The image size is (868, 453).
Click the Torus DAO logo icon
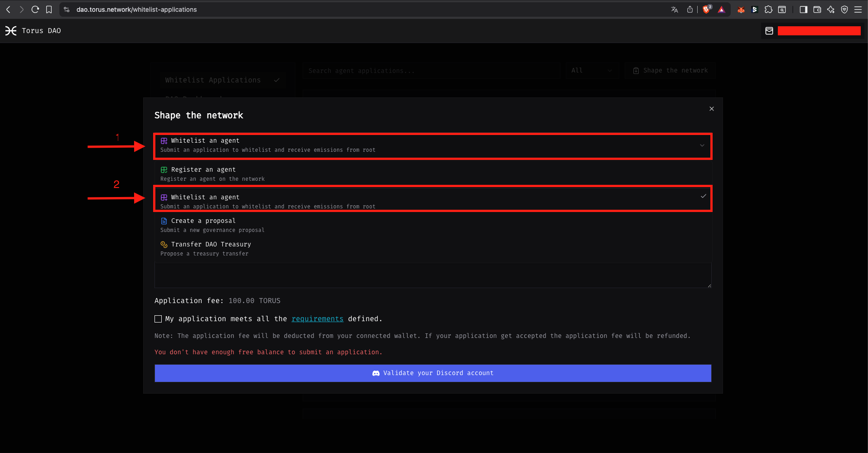tap(11, 30)
